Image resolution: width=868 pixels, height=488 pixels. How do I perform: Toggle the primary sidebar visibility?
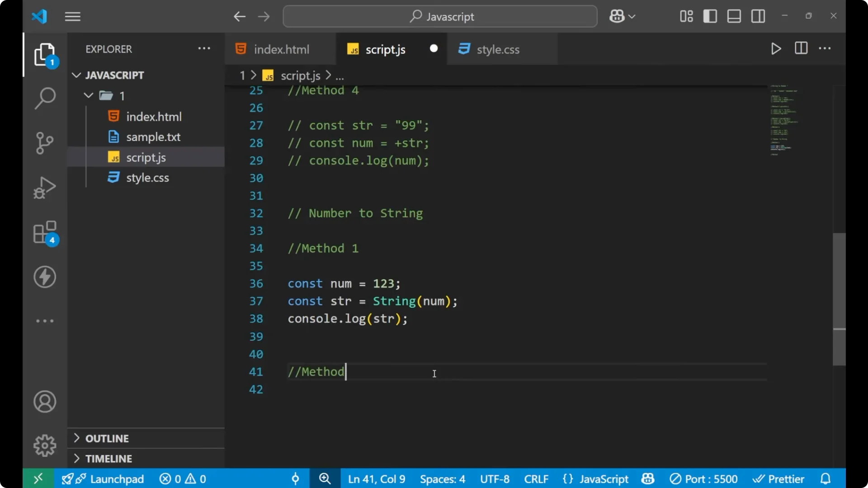[710, 16]
